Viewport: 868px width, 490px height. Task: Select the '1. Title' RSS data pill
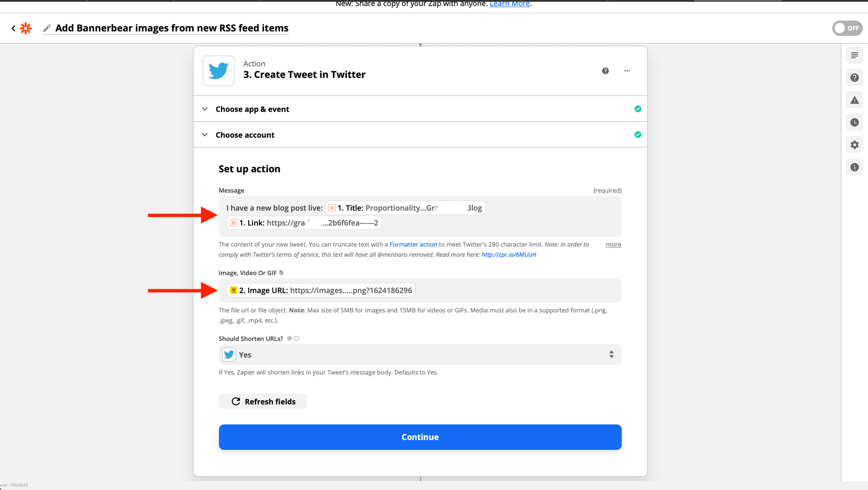tap(405, 208)
